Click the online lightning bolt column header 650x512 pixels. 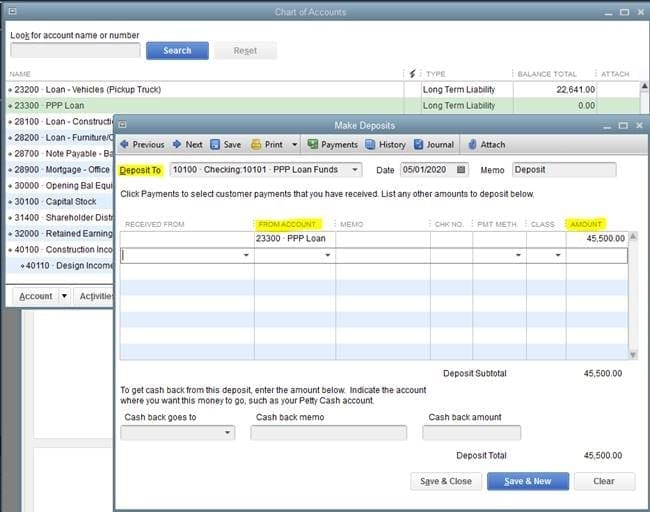point(412,74)
